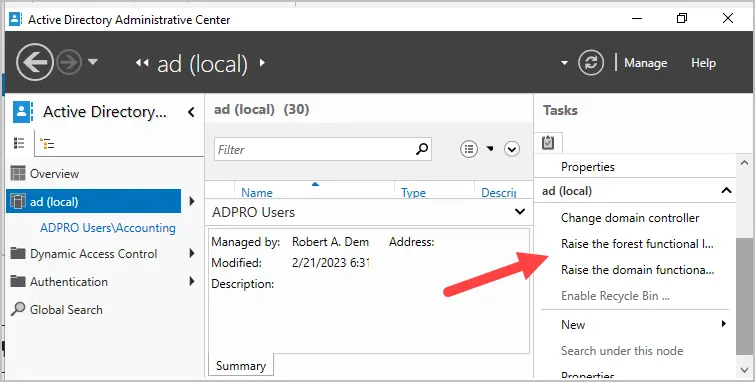755x382 pixels.
Task: Expand arrow next to Dynamic Access Control
Action: (192, 253)
